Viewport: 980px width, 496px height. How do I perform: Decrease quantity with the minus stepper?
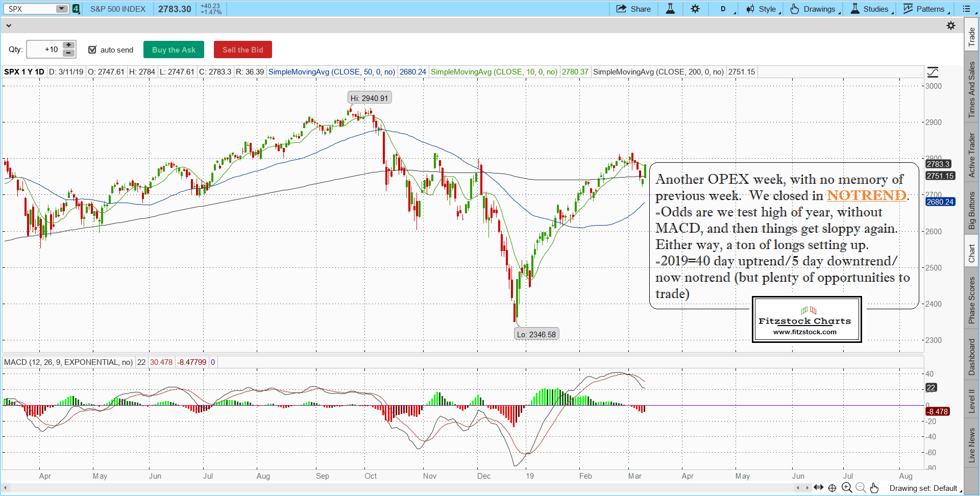click(69, 53)
